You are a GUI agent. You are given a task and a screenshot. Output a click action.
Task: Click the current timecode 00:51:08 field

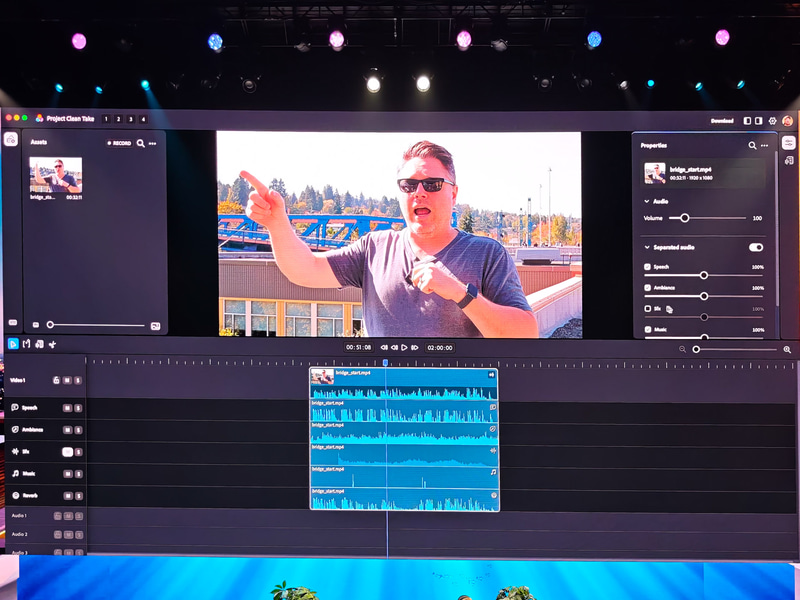pyautogui.click(x=358, y=347)
